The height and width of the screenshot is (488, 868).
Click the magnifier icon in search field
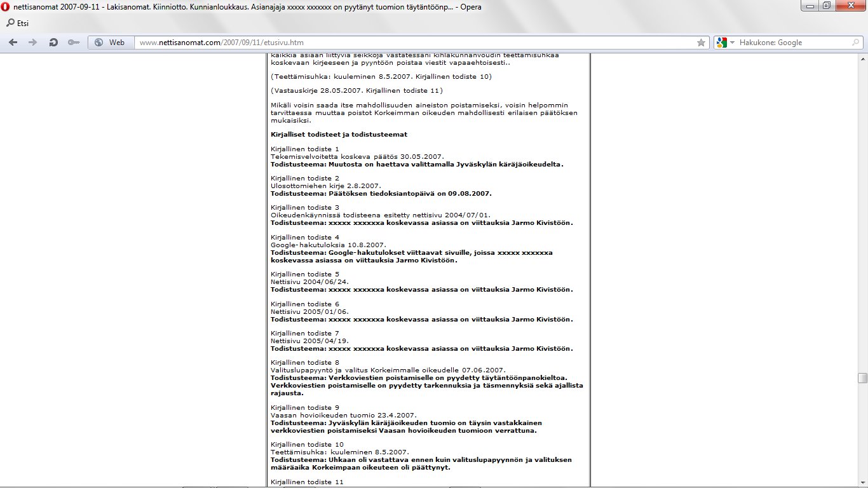(857, 43)
